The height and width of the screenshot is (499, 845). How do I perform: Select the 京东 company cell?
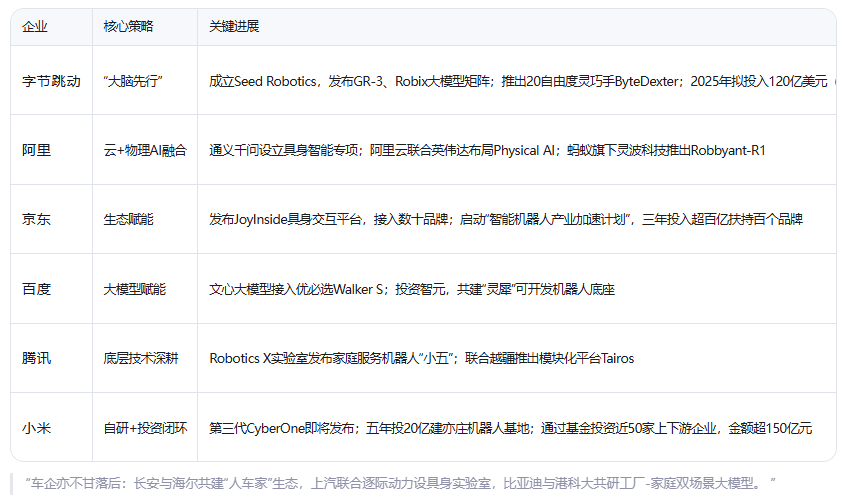click(x=37, y=219)
